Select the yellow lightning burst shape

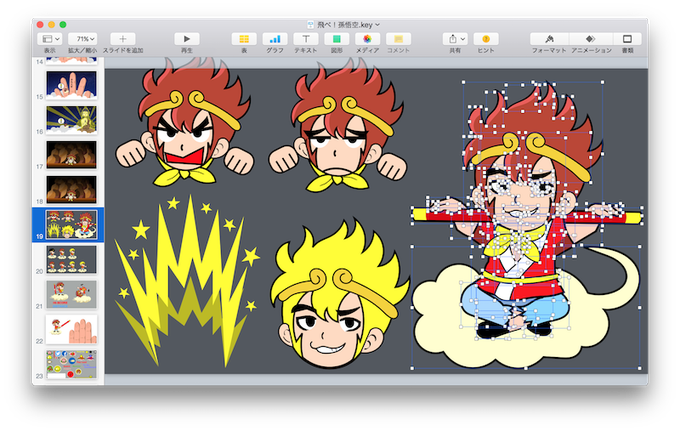pyautogui.click(x=184, y=282)
